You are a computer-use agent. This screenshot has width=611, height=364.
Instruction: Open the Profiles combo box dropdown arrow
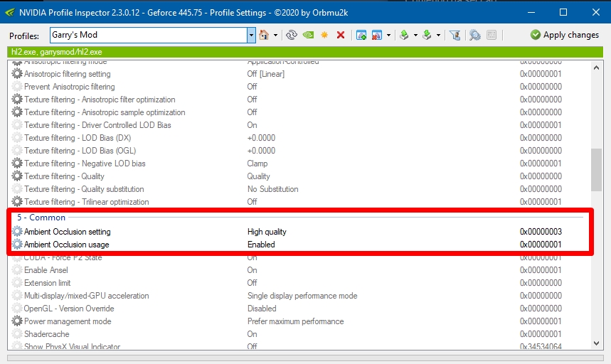pyautogui.click(x=251, y=35)
